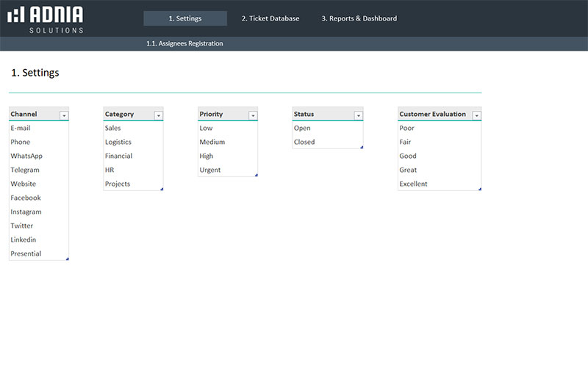588x382 pixels.
Task: Click the Urgent priority cell
Action: tap(210, 170)
